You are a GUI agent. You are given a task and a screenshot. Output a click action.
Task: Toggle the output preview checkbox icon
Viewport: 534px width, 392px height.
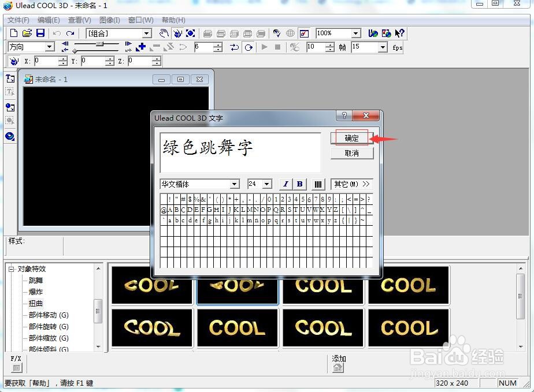[x=304, y=33]
